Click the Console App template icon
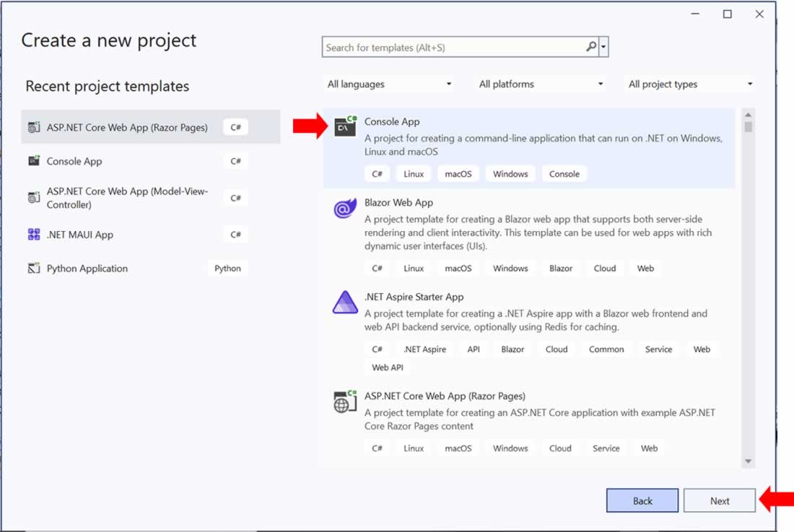Viewport: 794px width, 532px height. [345, 126]
